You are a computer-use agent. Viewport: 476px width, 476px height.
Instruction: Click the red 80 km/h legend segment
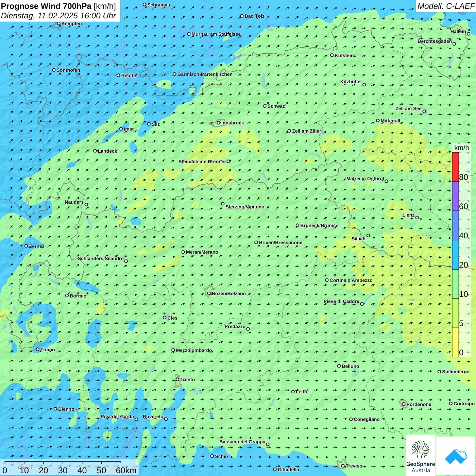(455, 167)
